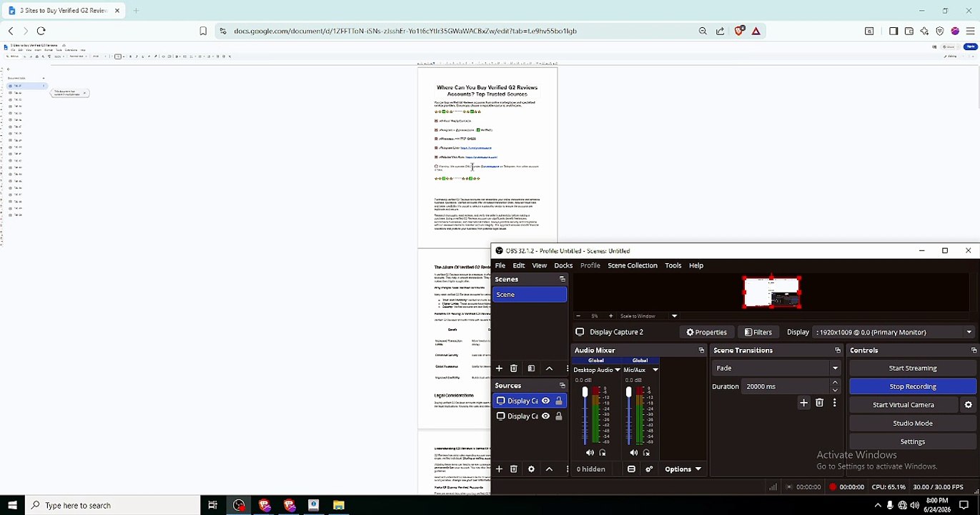Toggle visibility of the first Display Capture source

point(545,401)
